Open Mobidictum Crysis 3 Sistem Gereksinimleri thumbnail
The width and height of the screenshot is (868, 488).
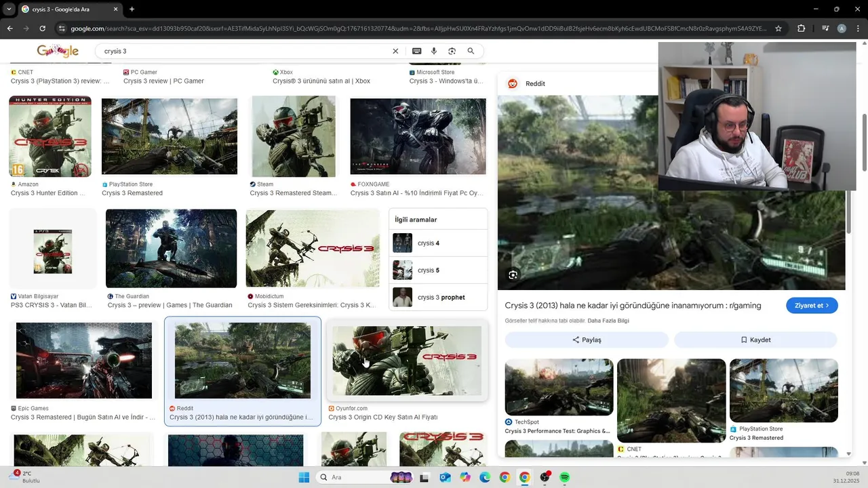(x=312, y=248)
